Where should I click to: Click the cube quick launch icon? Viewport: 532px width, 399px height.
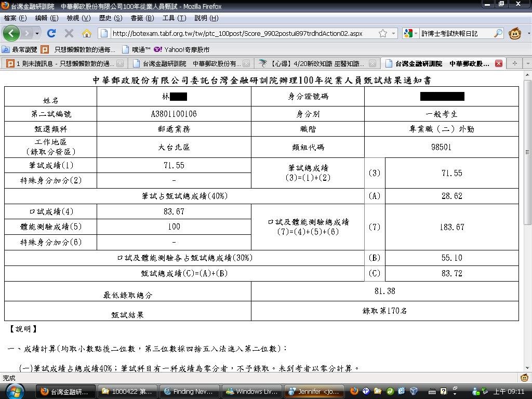[414, 391]
